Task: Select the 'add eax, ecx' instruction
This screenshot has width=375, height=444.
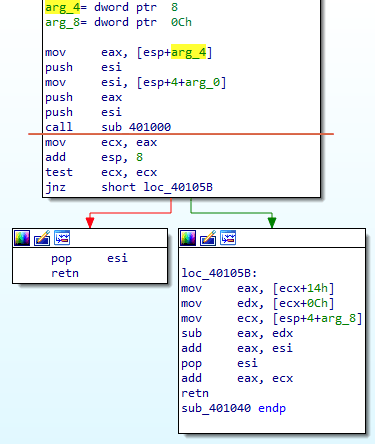Action: pos(237,378)
